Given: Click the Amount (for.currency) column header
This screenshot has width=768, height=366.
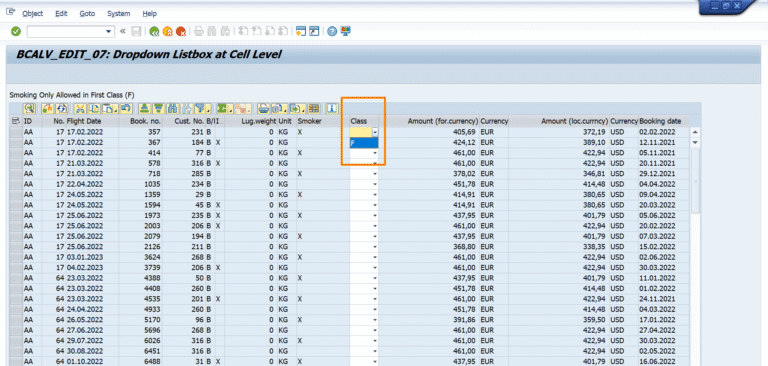Looking at the screenshot, I should (429, 121).
